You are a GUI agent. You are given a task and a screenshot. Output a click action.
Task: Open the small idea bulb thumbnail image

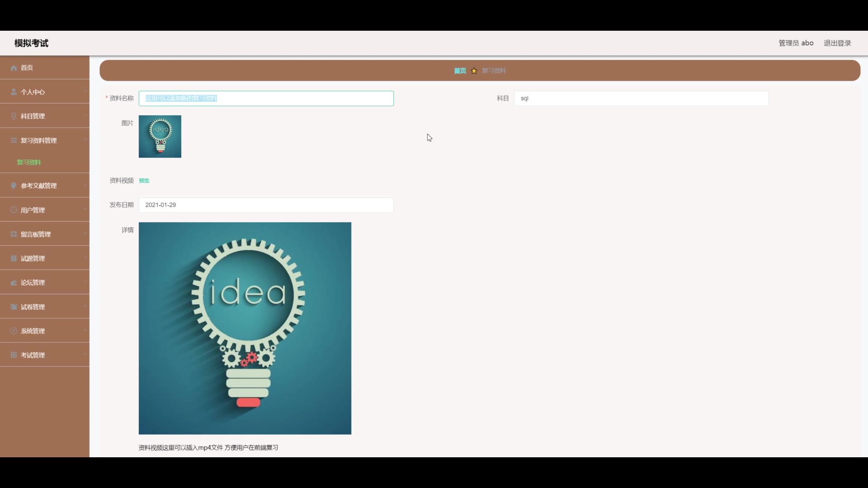[x=160, y=136]
